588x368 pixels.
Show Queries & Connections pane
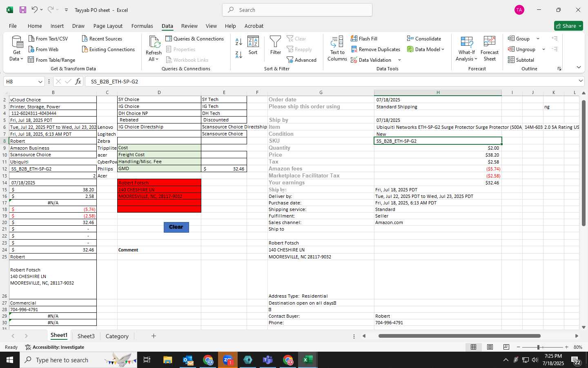(x=194, y=38)
